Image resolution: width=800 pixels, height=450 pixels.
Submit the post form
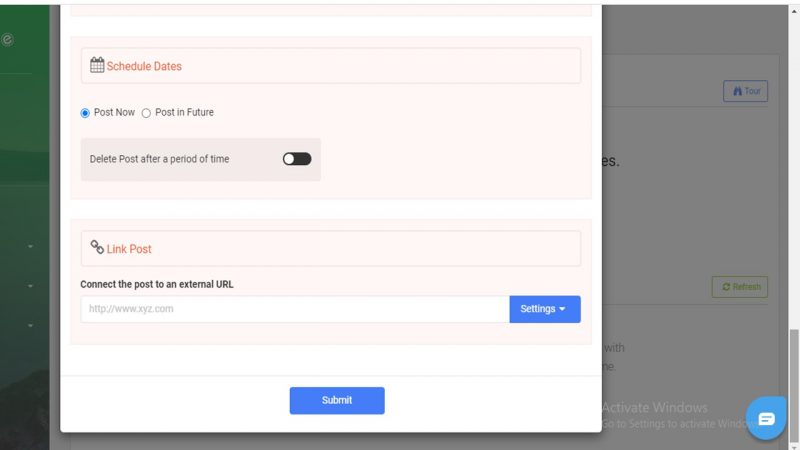pos(337,400)
